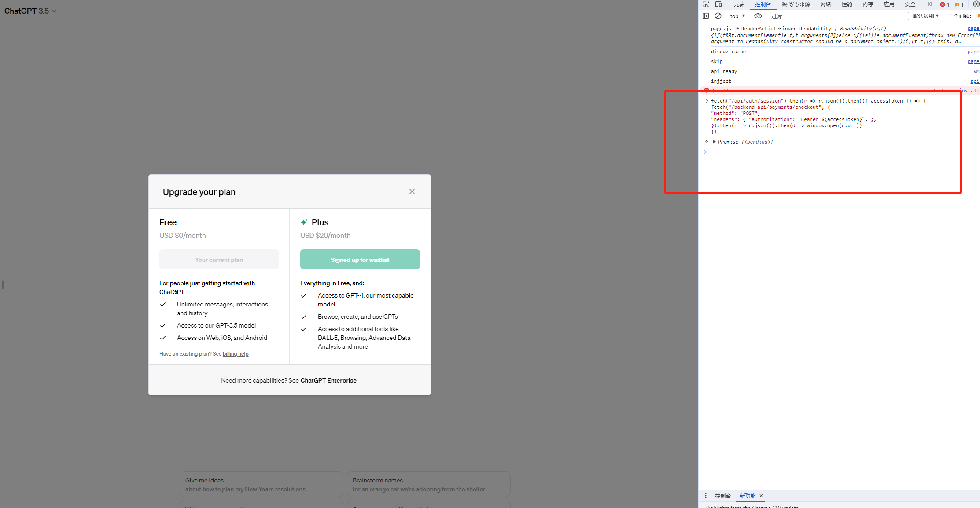Focus the 过滤 console filter field
The width and height of the screenshot is (980, 508).
tap(839, 16)
